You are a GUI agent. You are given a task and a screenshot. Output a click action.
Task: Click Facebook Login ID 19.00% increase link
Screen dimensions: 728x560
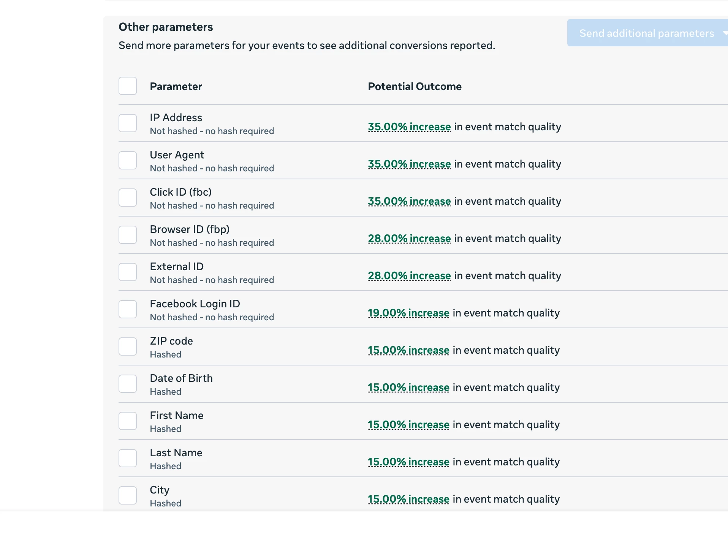coord(408,313)
